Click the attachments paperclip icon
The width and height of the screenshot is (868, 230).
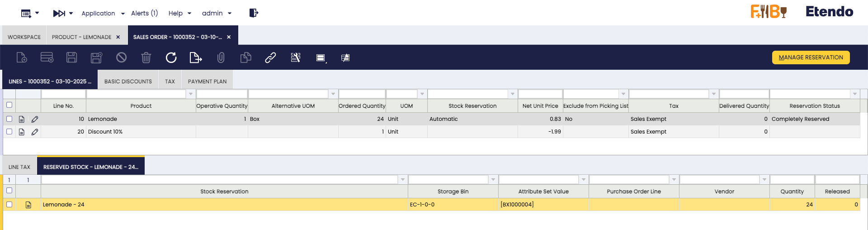(x=221, y=57)
